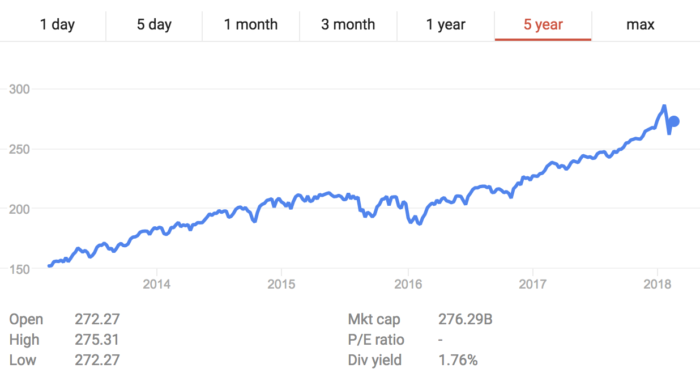Click the 2015 x-axis label
This screenshot has width=700, height=381.
[281, 284]
